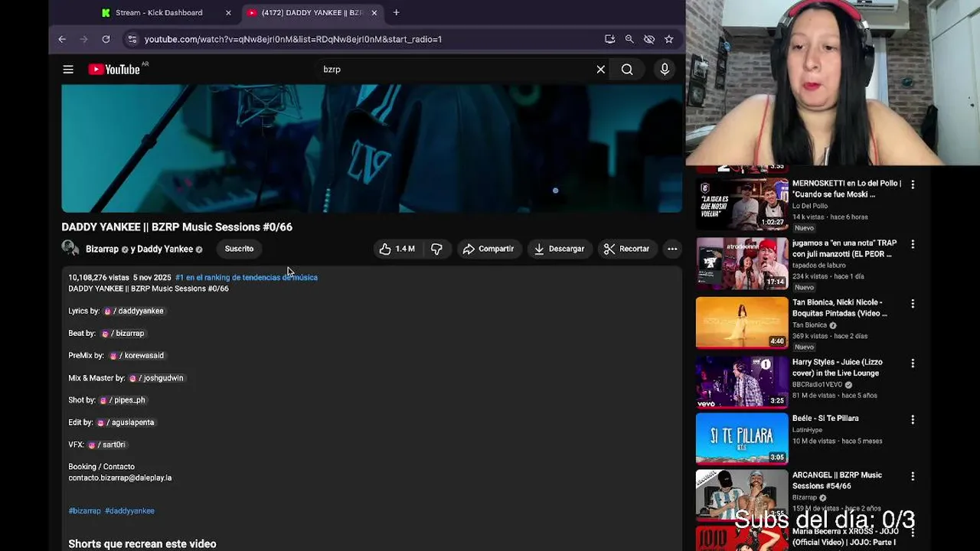Click the #bizarrap hashtag
Image resolution: width=980 pixels, height=551 pixels.
coord(84,511)
